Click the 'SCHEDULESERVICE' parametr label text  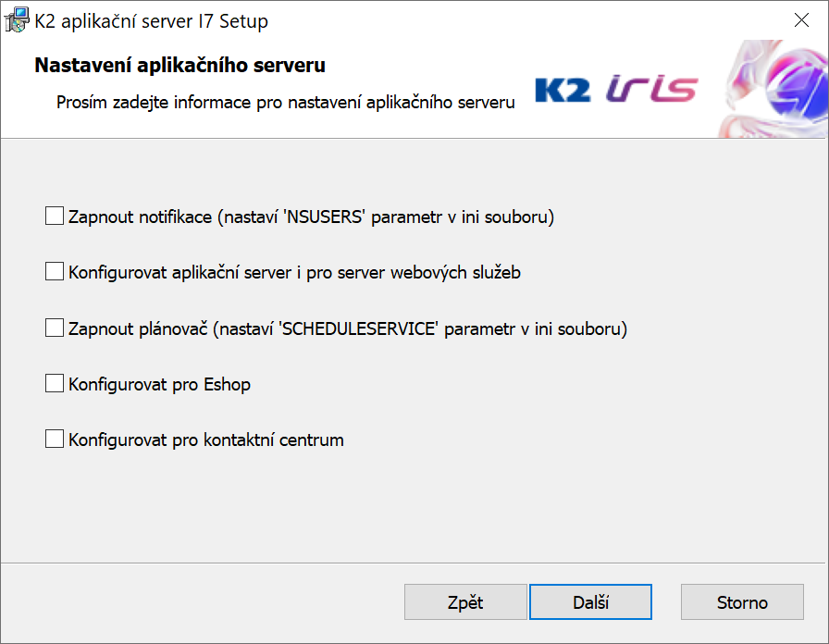(x=398, y=328)
